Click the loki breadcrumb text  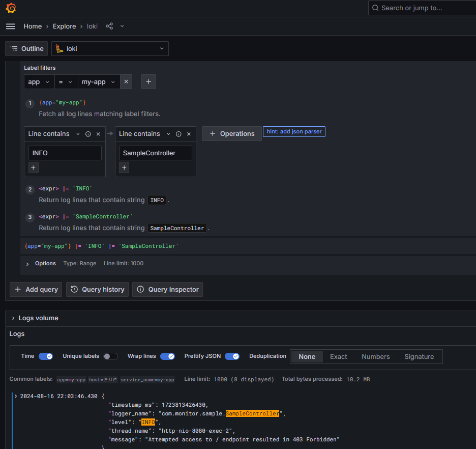click(92, 26)
